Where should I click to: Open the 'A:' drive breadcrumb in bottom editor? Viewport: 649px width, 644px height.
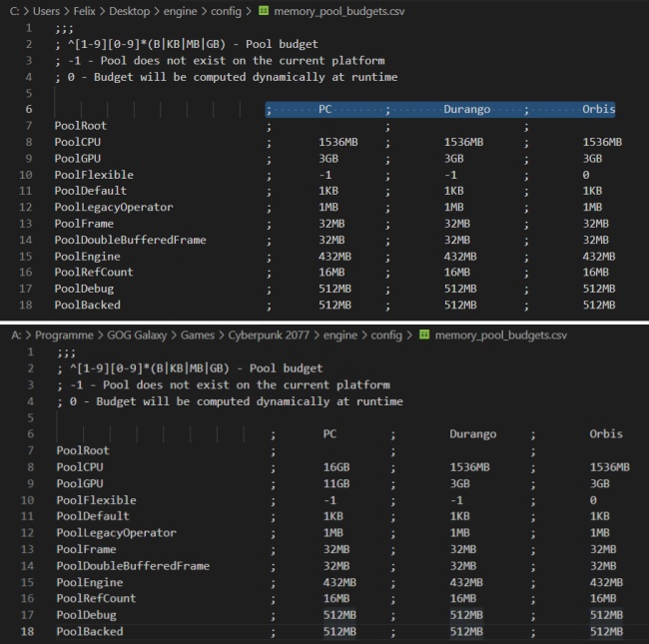[16, 335]
